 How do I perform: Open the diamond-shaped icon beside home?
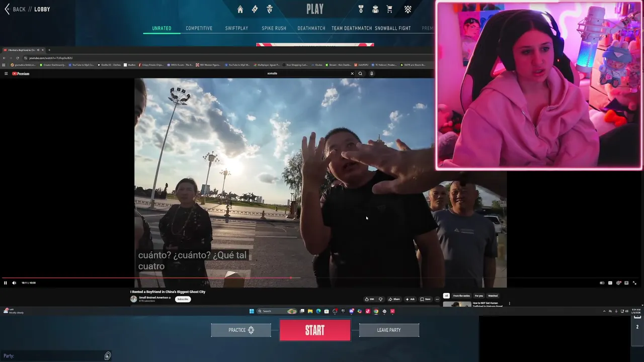click(x=255, y=9)
